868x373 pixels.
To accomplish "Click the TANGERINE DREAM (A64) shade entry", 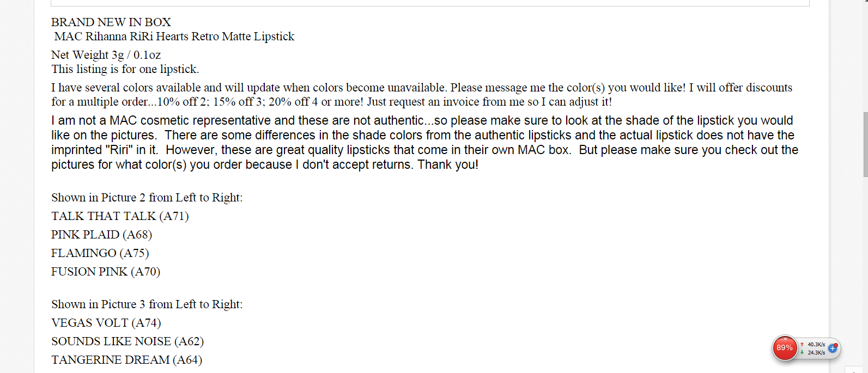I will [127, 360].
